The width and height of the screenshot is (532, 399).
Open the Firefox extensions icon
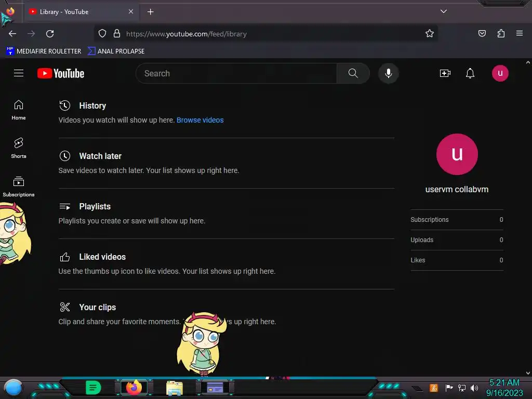501,34
